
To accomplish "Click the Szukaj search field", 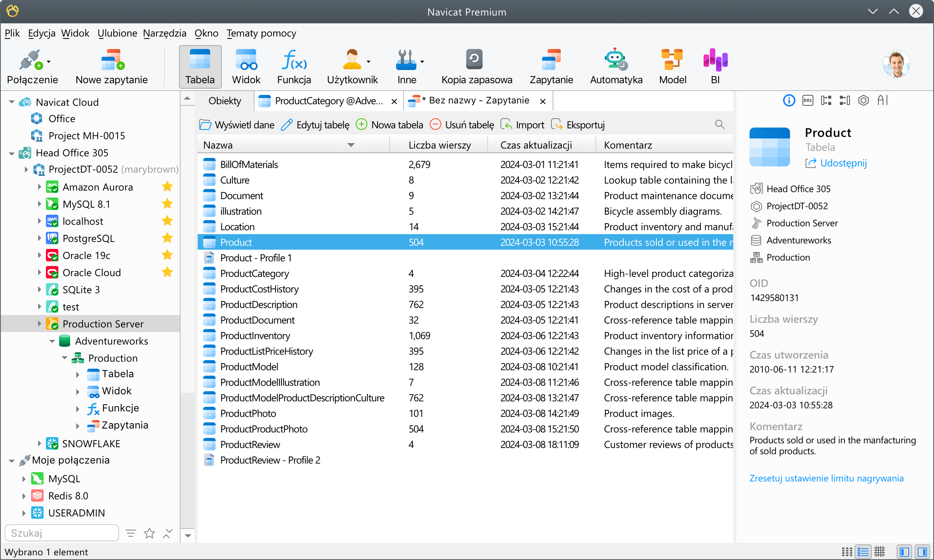I will pyautogui.click(x=62, y=533).
